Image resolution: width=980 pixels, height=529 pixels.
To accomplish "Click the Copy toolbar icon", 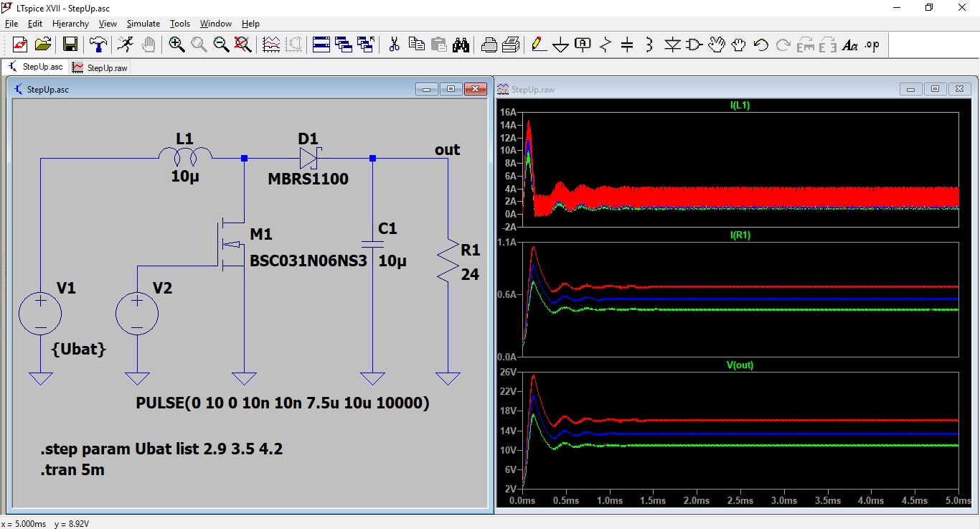I will (x=416, y=45).
